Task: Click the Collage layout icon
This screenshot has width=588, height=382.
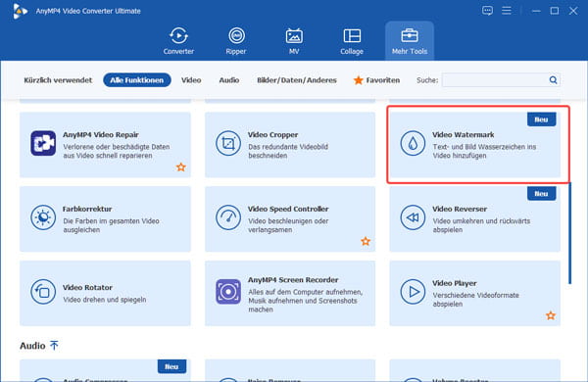Action: click(x=352, y=36)
